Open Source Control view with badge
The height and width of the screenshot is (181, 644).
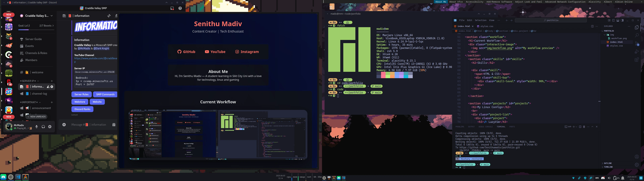tap(637, 43)
